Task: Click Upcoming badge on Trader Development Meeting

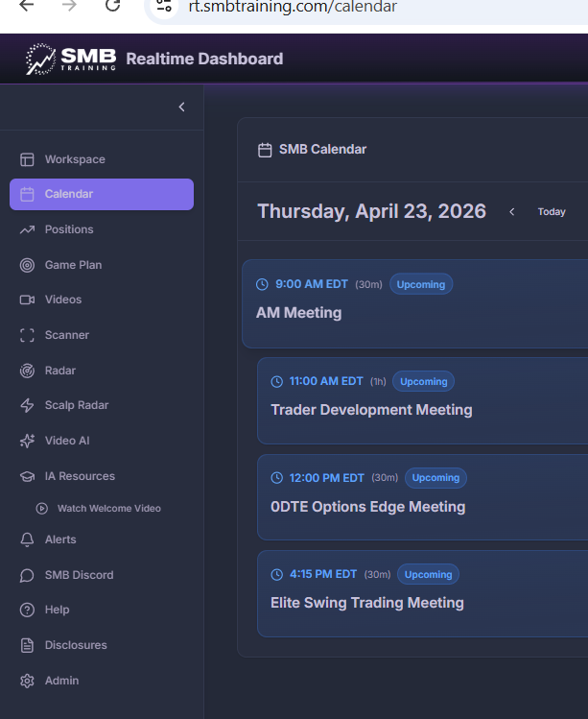Action: point(423,381)
